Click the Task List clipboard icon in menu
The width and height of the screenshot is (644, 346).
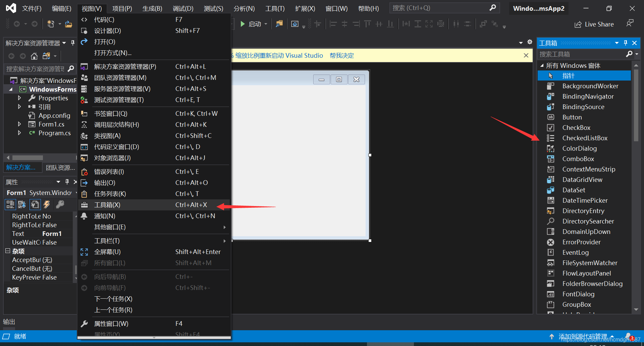tap(84, 194)
